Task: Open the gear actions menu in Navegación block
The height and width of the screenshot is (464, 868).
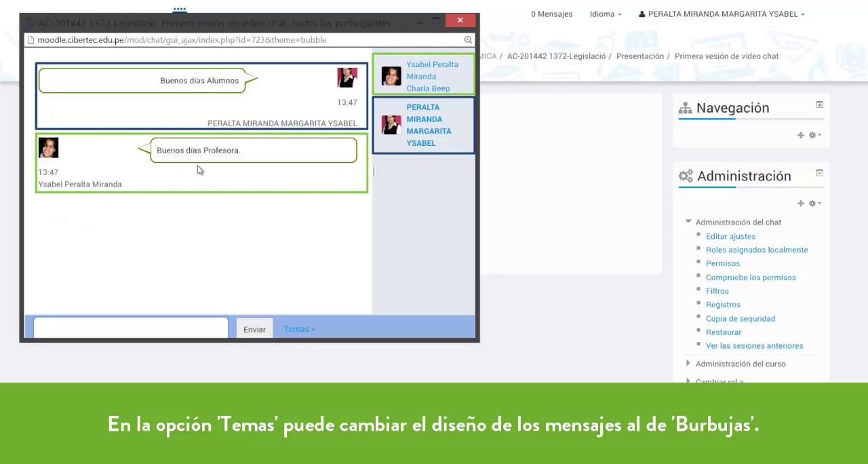Action: (x=814, y=135)
